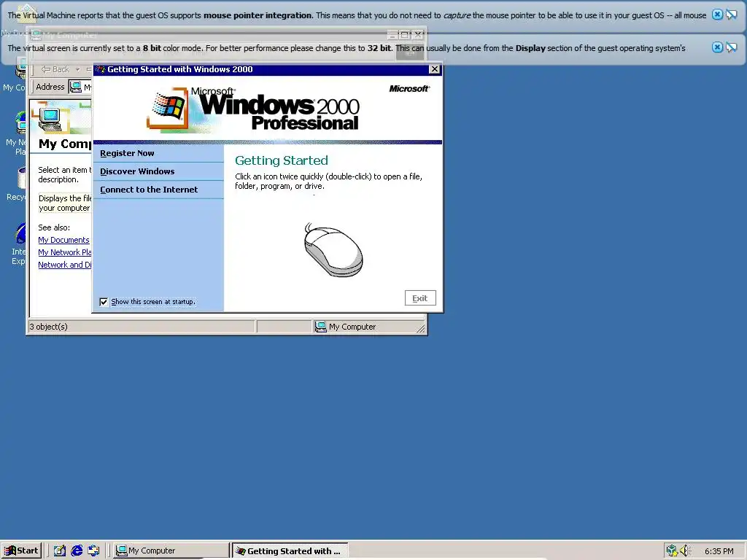Click the 6:35 PM taskbar clock
Screen dimensions: 747x560
(719, 551)
